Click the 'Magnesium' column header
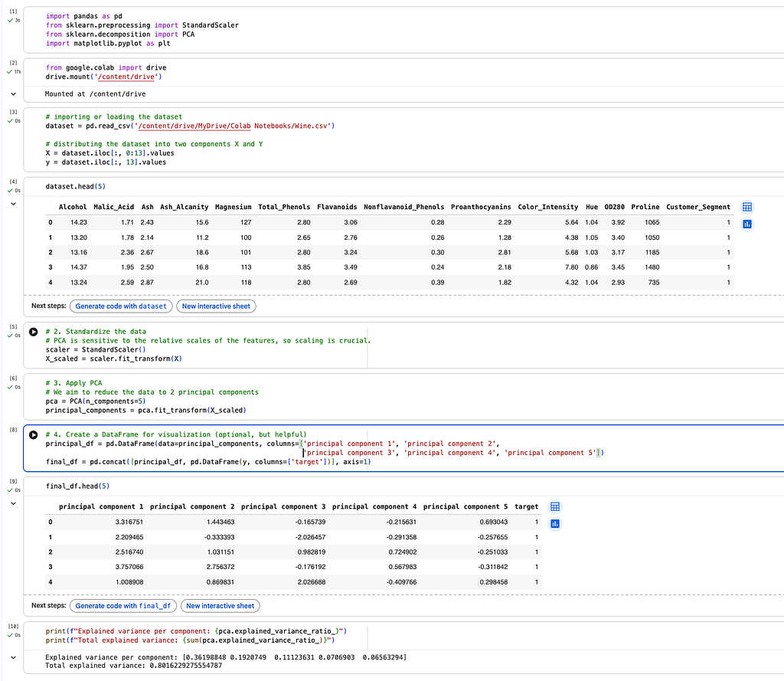The height and width of the screenshot is (681, 784). coord(233,207)
